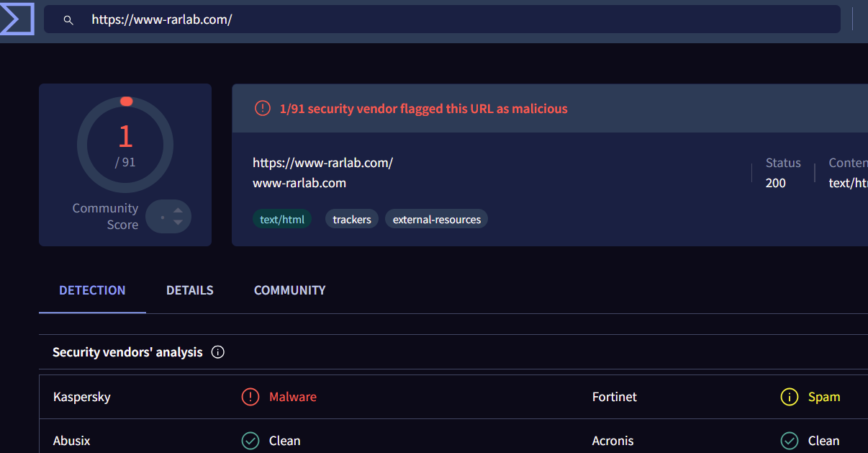Click Fortinet Spam info icon
The width and height of the screenshot is (868, 453).
(x=790, y=397)
